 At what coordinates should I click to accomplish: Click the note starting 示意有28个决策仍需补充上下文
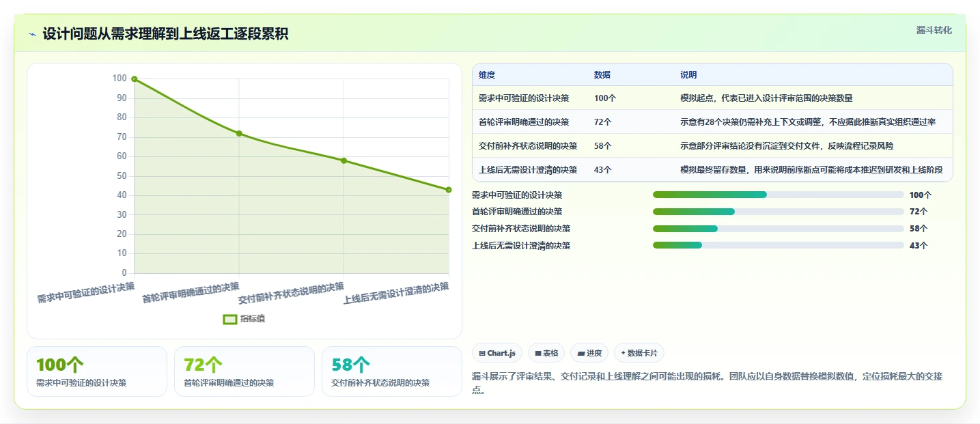(808, 122)
